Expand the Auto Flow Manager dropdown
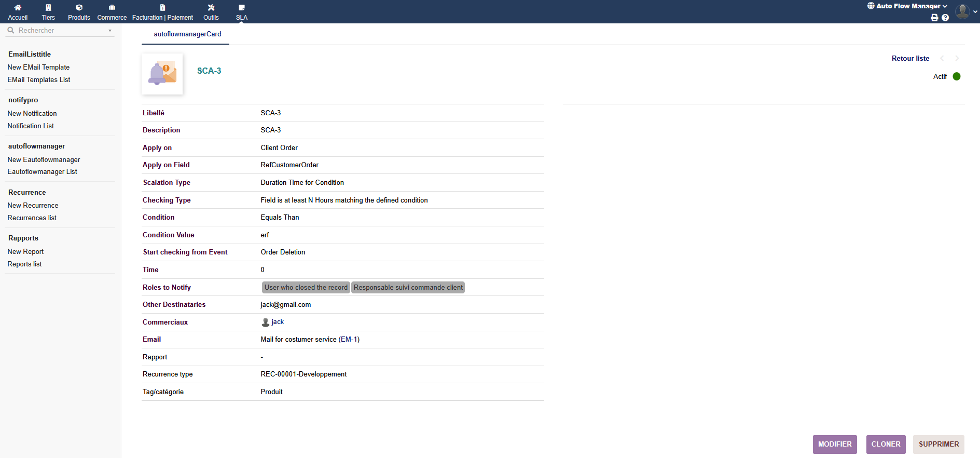980x458 pixels. click(907, 6)
